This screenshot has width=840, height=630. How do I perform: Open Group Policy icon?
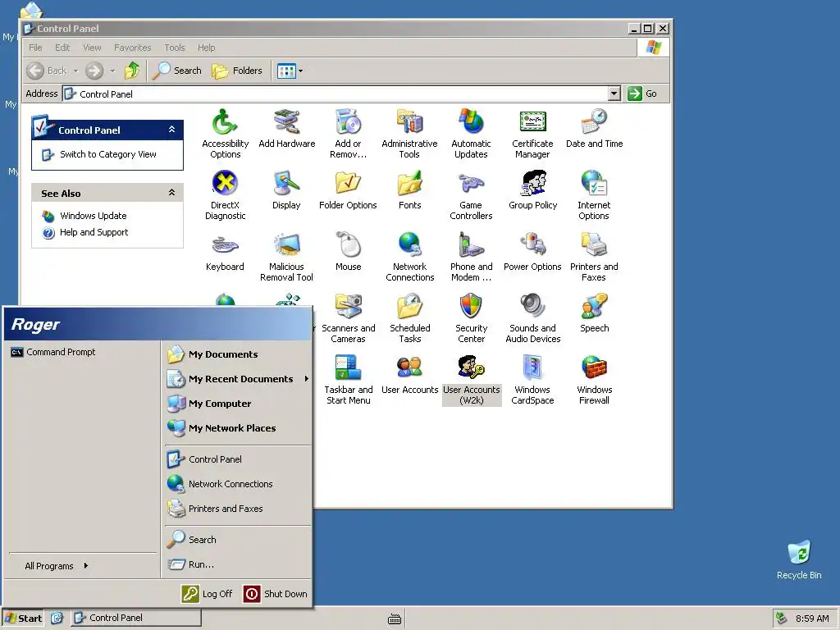coord(532,190)
